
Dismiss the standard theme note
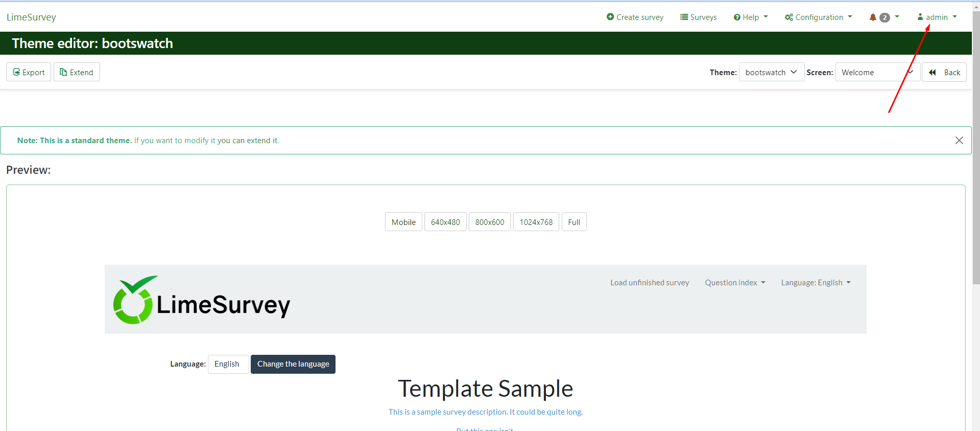point(959,141)
